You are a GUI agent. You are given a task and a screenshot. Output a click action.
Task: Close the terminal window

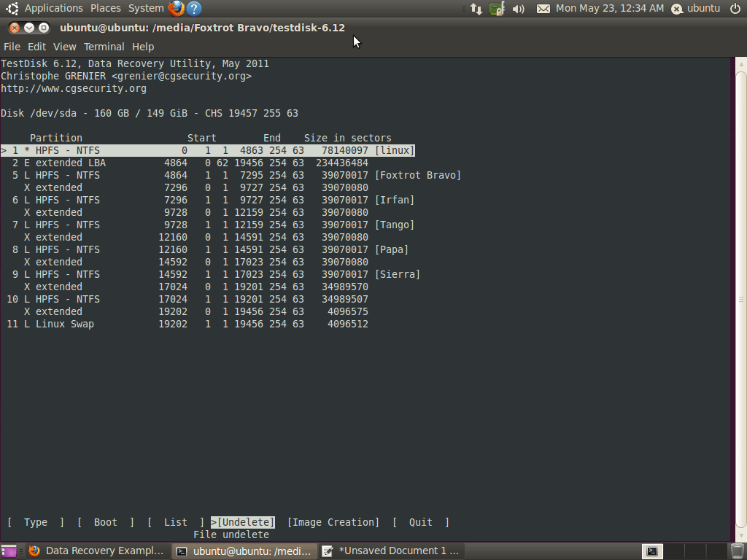pyautogui.click(x=15, y=28)
